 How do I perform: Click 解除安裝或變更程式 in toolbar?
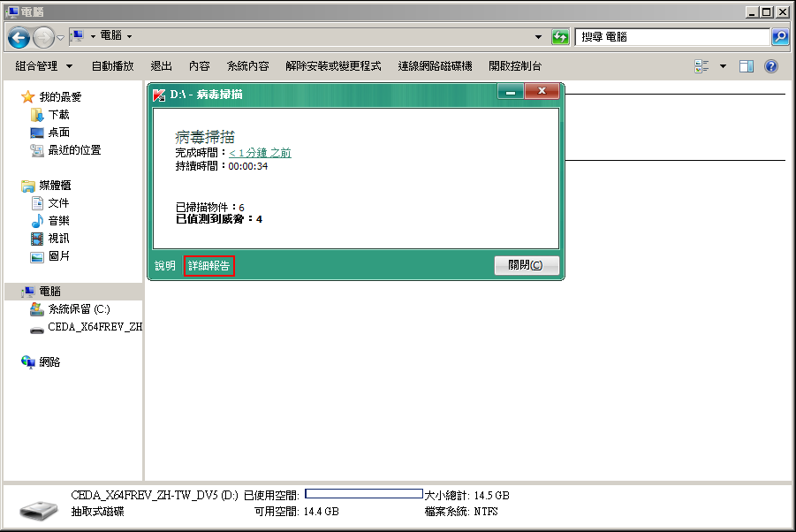(x=333, y=66)
